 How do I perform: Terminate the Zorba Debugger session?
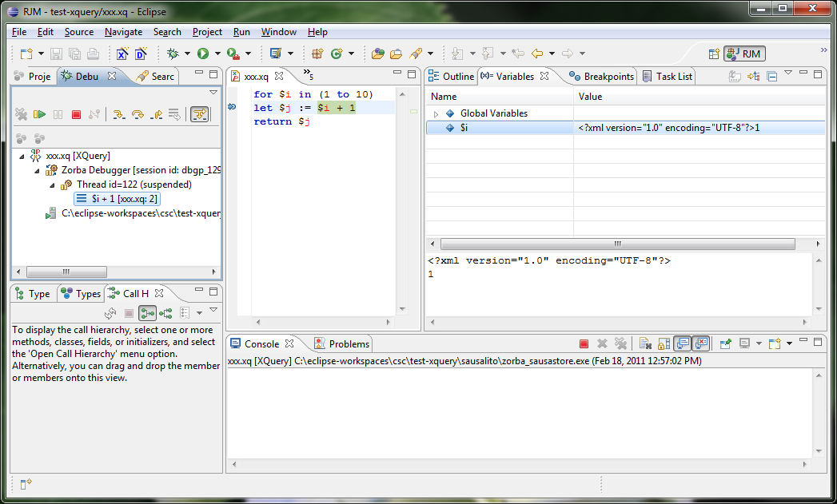77,114
